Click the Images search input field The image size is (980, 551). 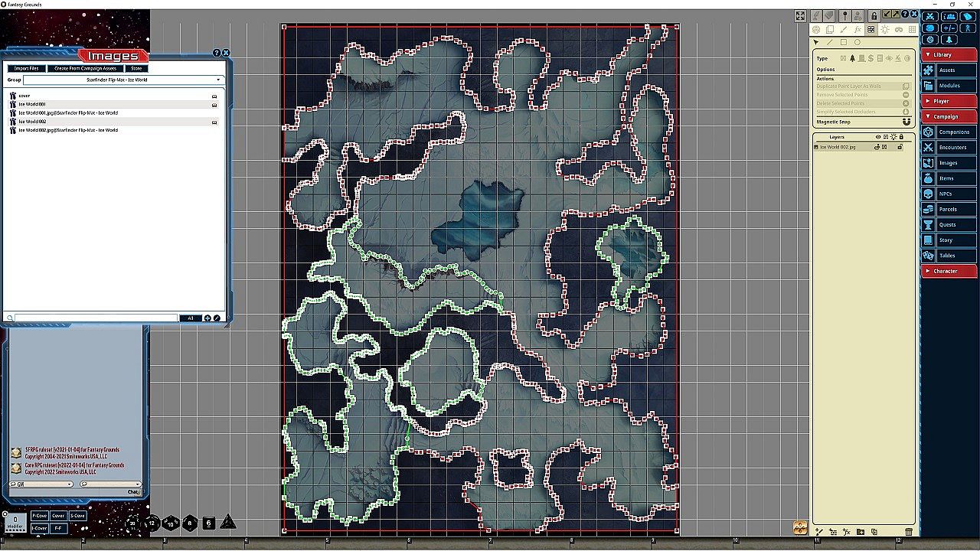96,318
